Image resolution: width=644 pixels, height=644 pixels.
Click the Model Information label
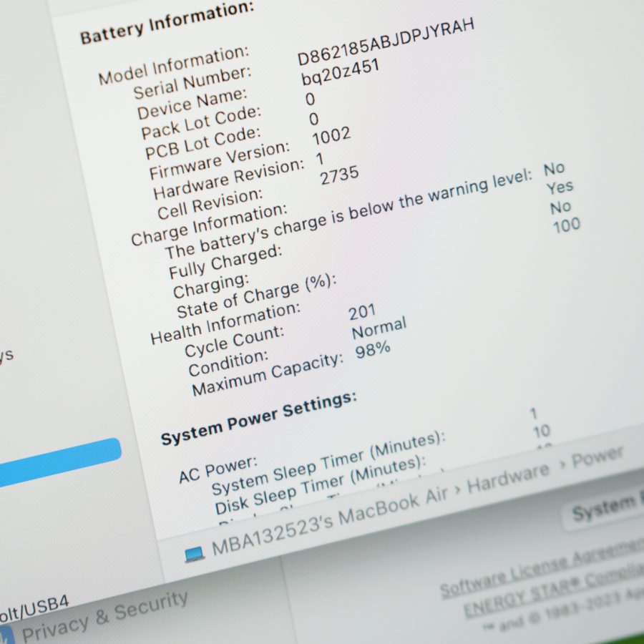(174, 65)
